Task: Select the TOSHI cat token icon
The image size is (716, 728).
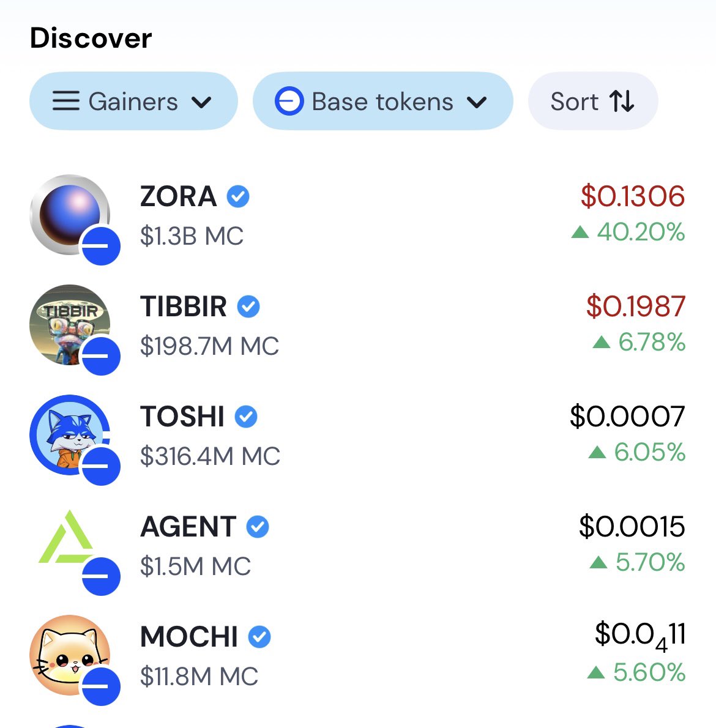Action: 70,434
